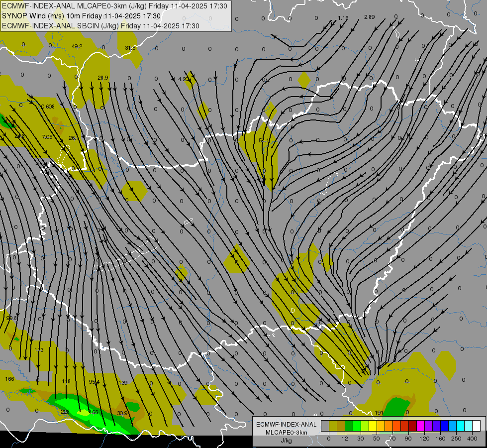Click the 2.89 value on the map
The height and width of the screenshot is (448, 487).
point(370,17)
